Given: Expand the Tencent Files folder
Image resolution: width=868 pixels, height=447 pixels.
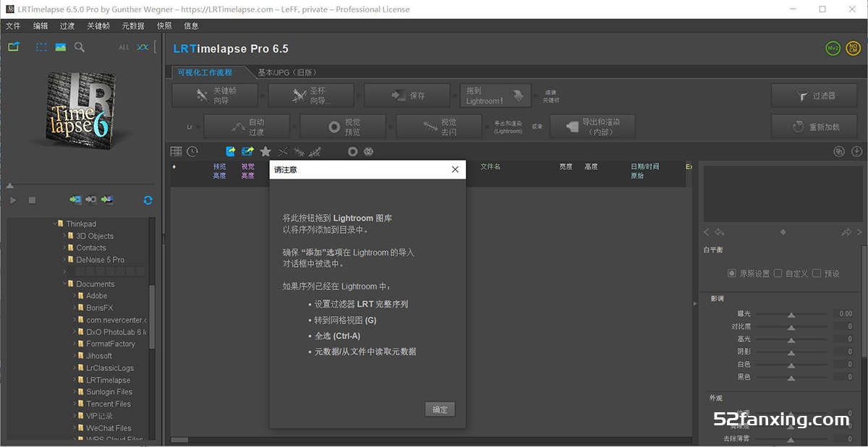Looking at the screenshot, I should point(75,404).
